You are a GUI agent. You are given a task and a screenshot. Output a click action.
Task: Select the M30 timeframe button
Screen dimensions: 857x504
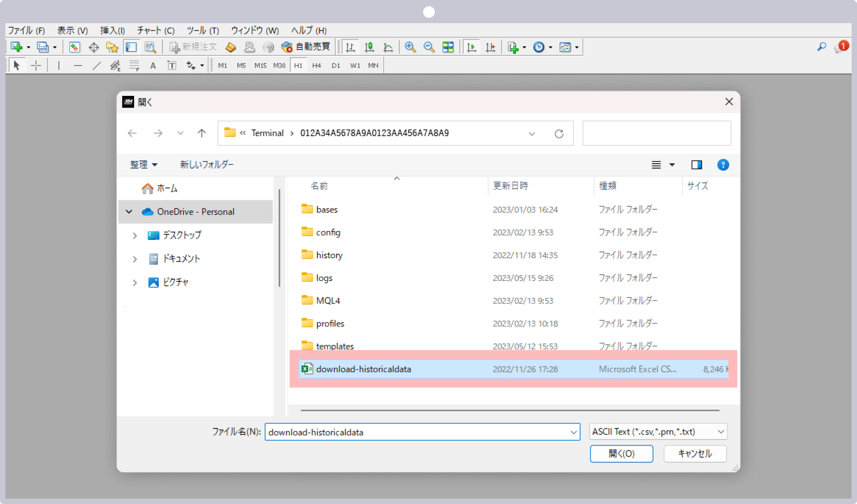tap(279, 66)
